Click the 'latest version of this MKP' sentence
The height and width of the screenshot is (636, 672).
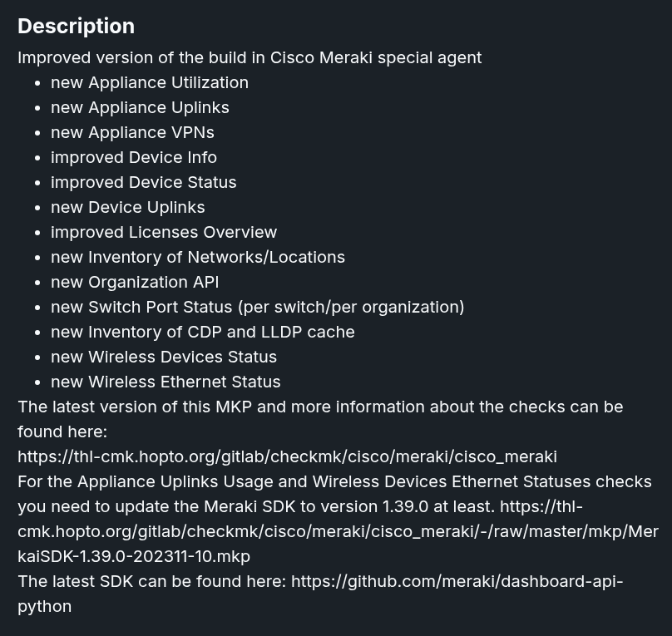(320, 407)
